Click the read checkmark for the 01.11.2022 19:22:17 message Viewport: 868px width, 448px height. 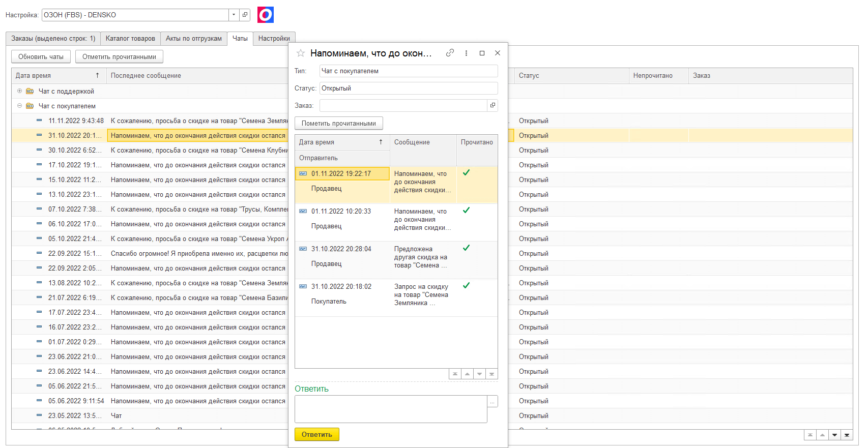coord(466,173)
